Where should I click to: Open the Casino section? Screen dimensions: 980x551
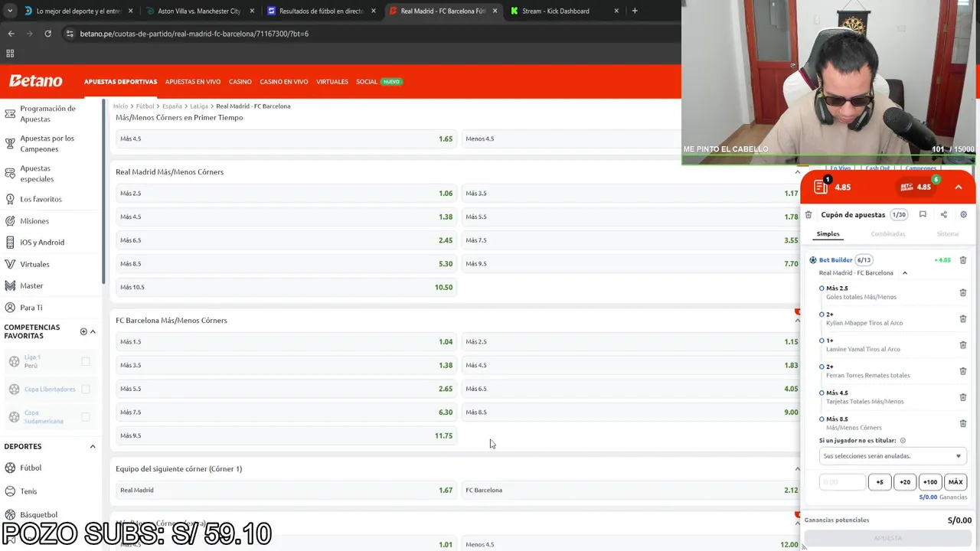240,82
